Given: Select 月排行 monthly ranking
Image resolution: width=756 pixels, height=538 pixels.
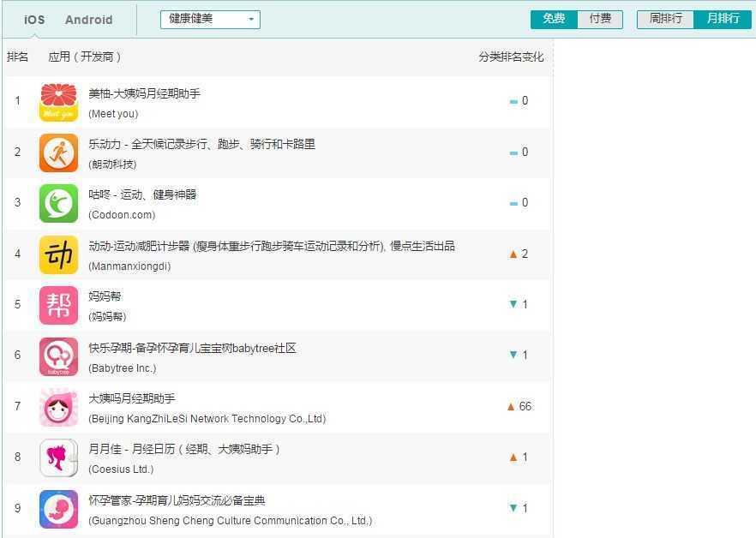Looking at the screenshot, I should 723,19.
